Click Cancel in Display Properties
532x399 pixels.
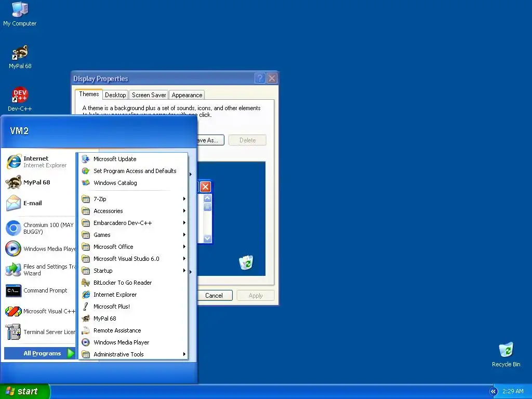click(214, 296)
